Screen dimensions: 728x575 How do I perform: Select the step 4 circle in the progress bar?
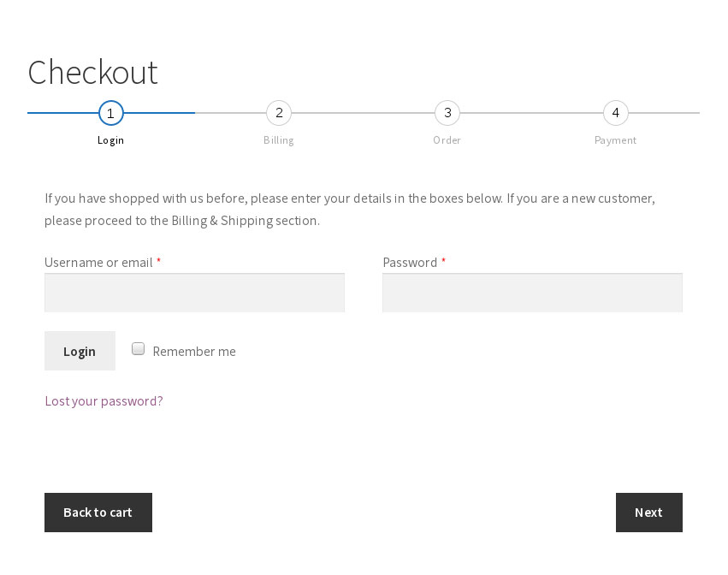[615, 113]
